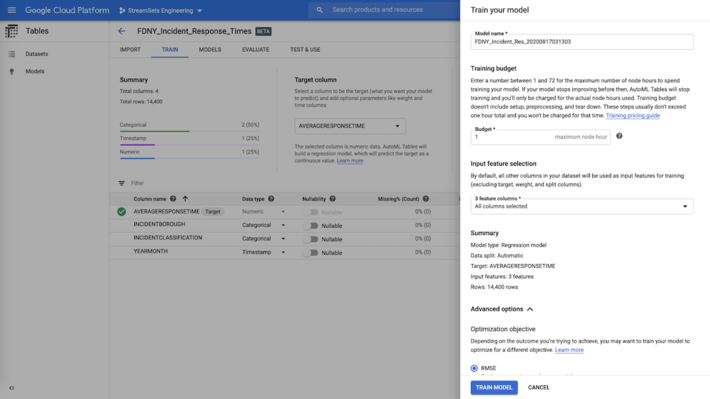Screen dimensions: 710x399
Task: Click the search magnifier icon
Action: click(320, 10)
